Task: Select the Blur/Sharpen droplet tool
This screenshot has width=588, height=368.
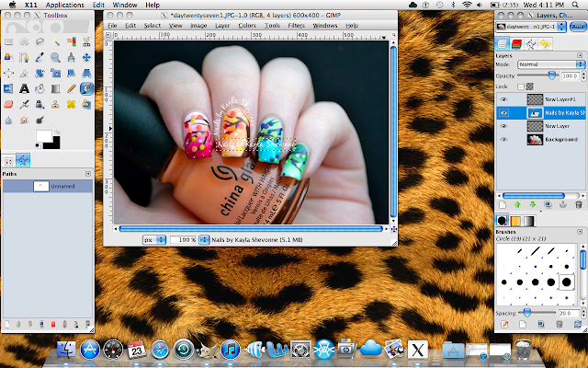Action: coord(8,121)
